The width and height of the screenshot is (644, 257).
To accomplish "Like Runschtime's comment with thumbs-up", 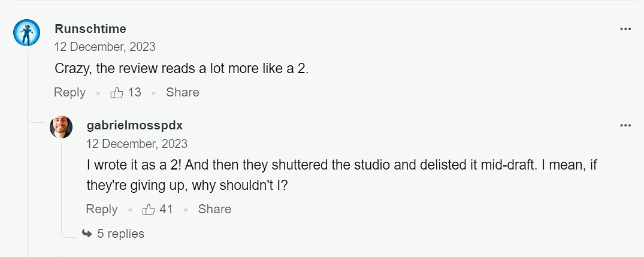I will pyautogui.click(x=117, y=92).
